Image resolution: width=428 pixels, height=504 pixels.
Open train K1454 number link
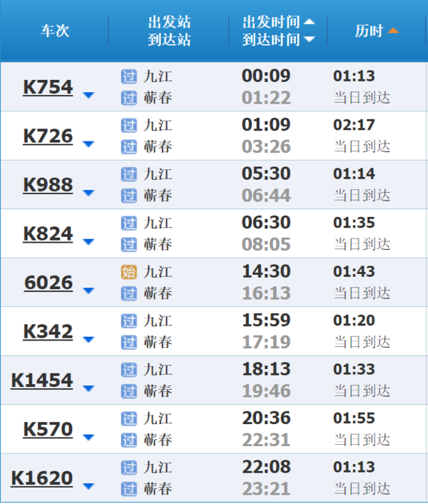[42, 380]
